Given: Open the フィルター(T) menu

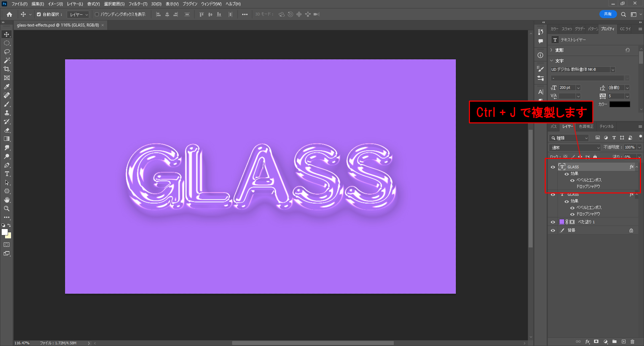Looking at the screenshot, I should click(x=138, y=4).
